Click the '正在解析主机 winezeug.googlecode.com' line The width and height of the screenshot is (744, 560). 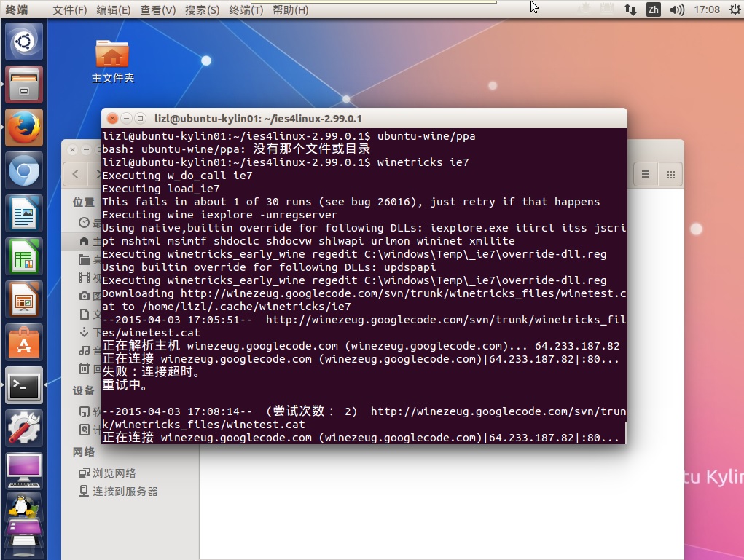[361, 346]
